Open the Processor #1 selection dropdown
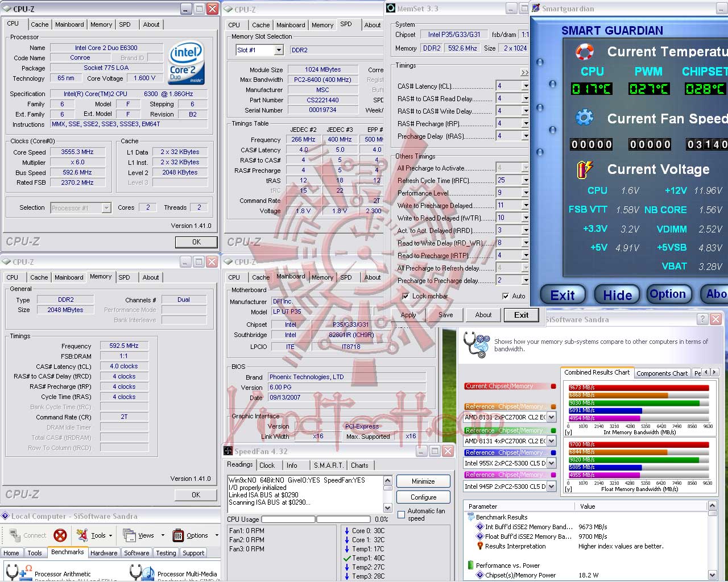Viewport: 728px width, 582px height. tap(106, 208)
